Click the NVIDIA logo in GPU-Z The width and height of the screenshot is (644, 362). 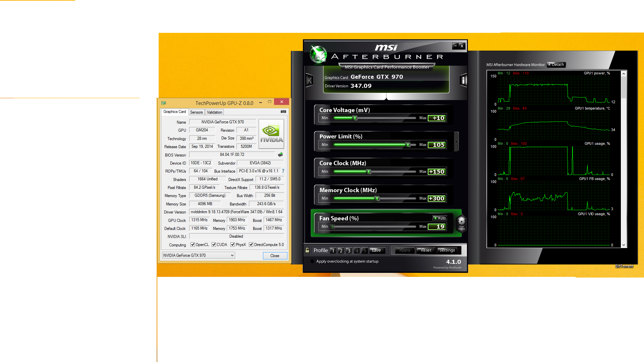pyautogui.click(x=271, y=134)
